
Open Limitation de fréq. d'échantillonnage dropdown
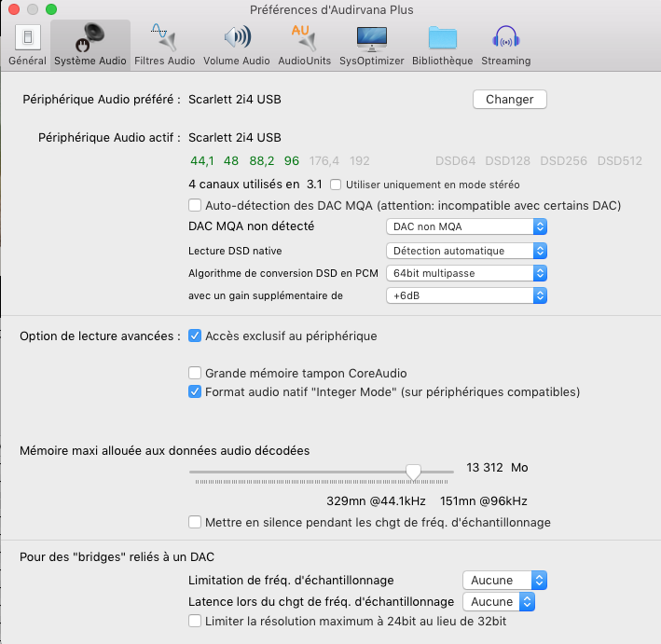click(504, 581)
